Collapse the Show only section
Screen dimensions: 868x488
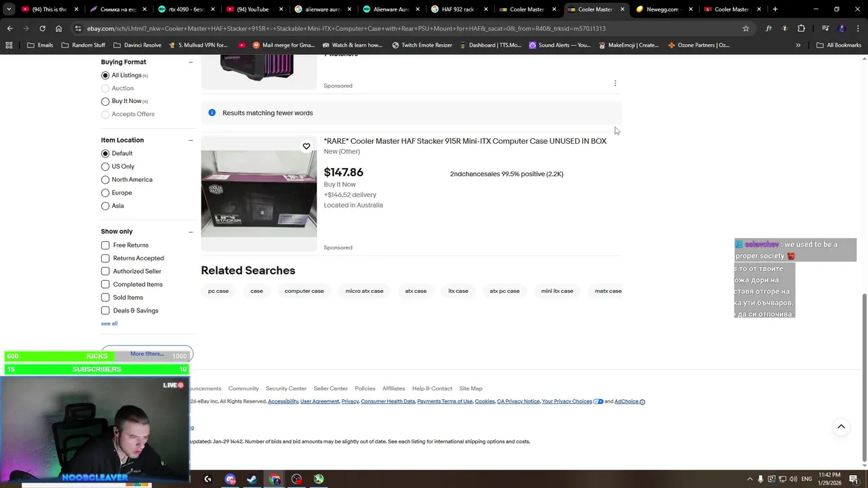[191, 232]
